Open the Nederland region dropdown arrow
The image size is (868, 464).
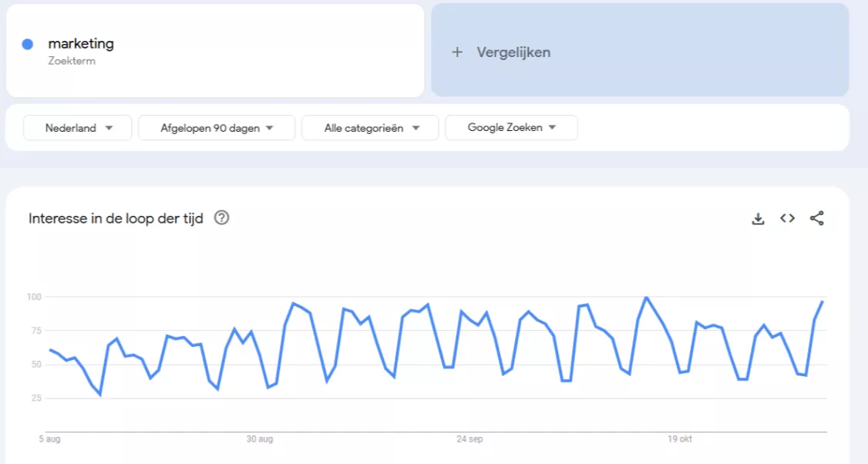pyautogui.click(x=109, y=127)
